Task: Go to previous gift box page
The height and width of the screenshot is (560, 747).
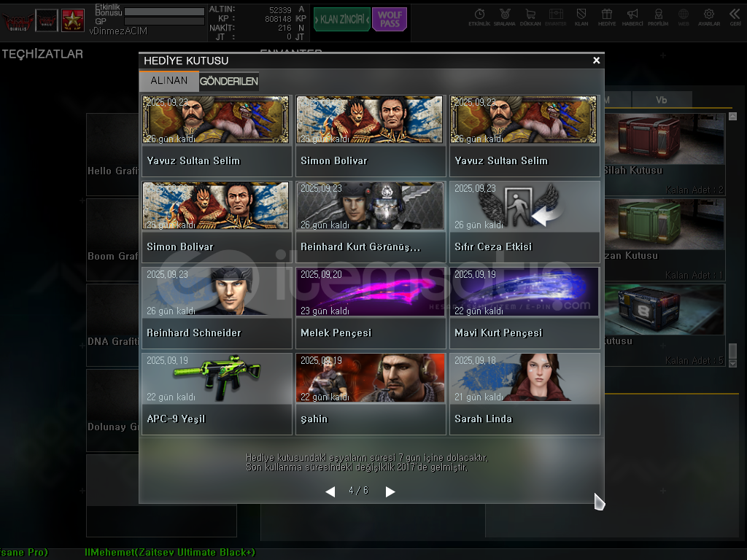Action: [330, 491]
